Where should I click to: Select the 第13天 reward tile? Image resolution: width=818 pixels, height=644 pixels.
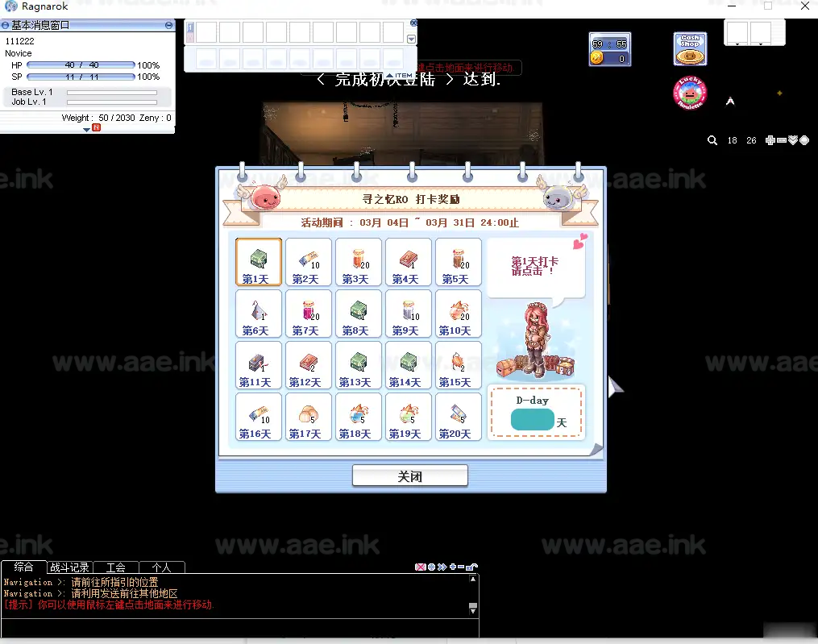pos(359,365)
